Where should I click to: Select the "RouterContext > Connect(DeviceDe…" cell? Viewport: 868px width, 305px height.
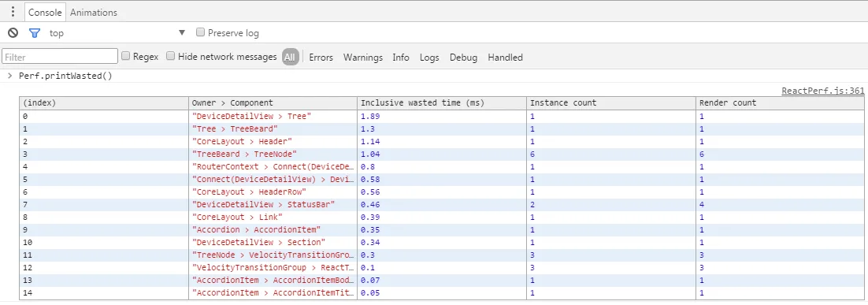point(273,166)
